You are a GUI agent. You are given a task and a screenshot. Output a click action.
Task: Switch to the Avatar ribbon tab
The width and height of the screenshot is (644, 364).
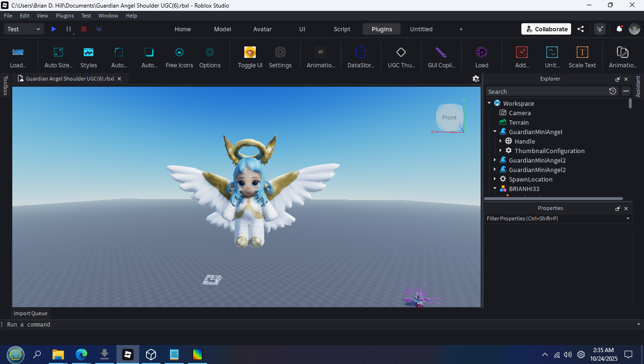click(x=262, y=29)
